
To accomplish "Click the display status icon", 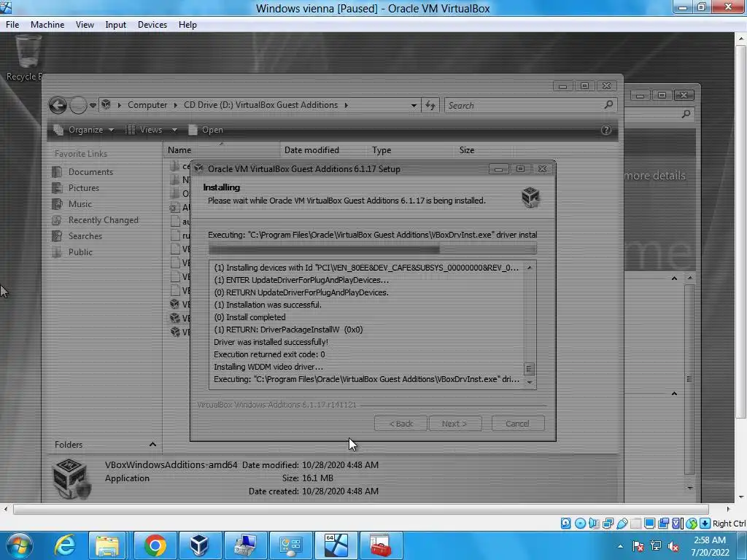I will pyautogui.click(x=649, y=524).
